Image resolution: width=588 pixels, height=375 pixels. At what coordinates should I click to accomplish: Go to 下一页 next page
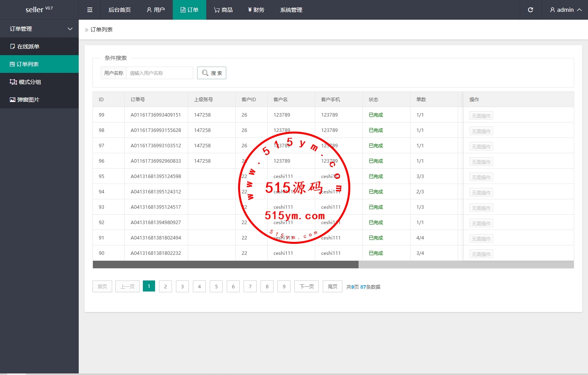pos(307,286)
